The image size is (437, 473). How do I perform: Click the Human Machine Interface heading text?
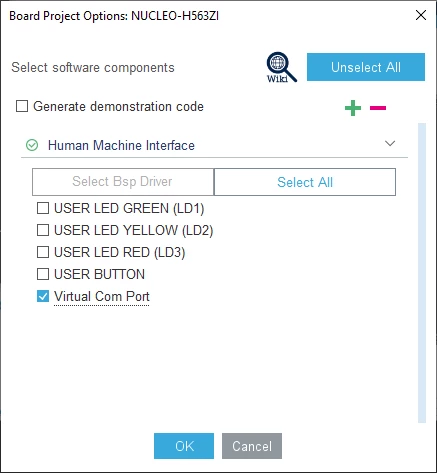(121, 145)
